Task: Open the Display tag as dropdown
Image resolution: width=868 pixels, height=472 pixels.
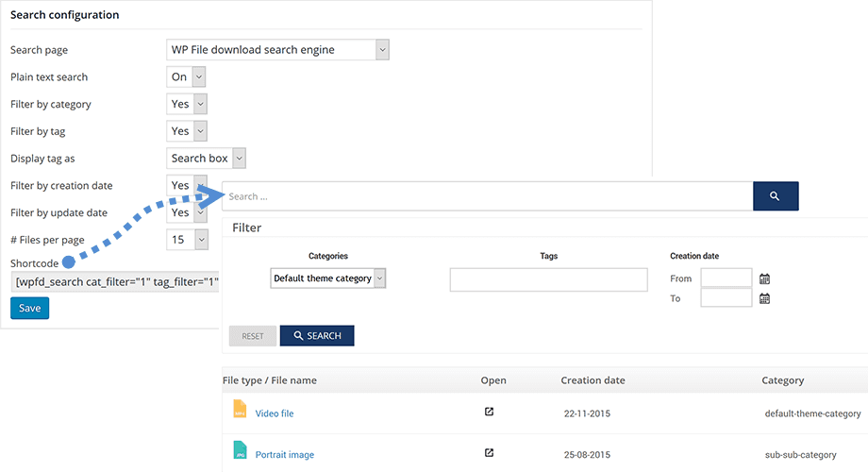Action: click(x=206, y=158)
